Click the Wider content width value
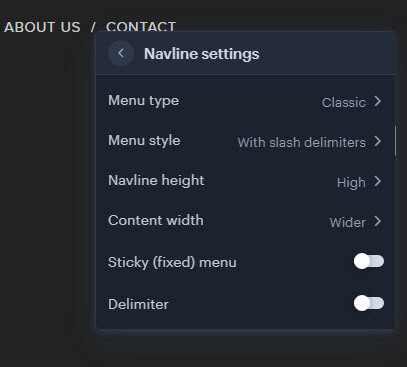 coord(347,222)
